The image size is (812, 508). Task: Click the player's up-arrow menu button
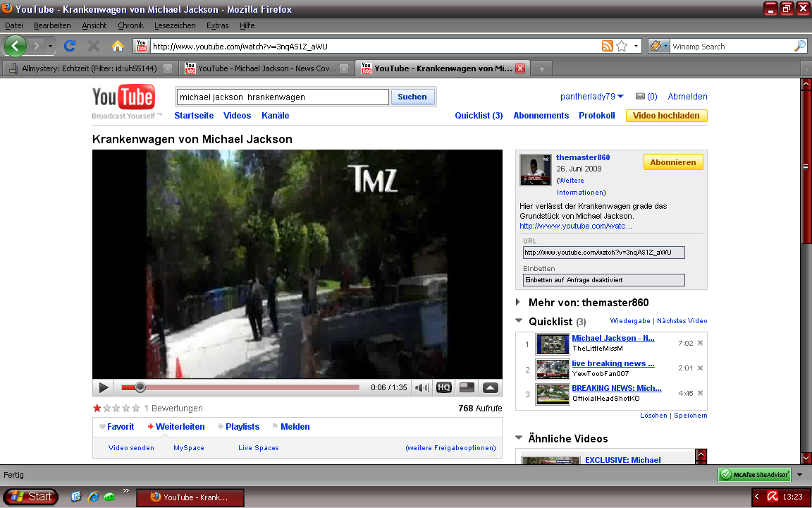point(491,387)
